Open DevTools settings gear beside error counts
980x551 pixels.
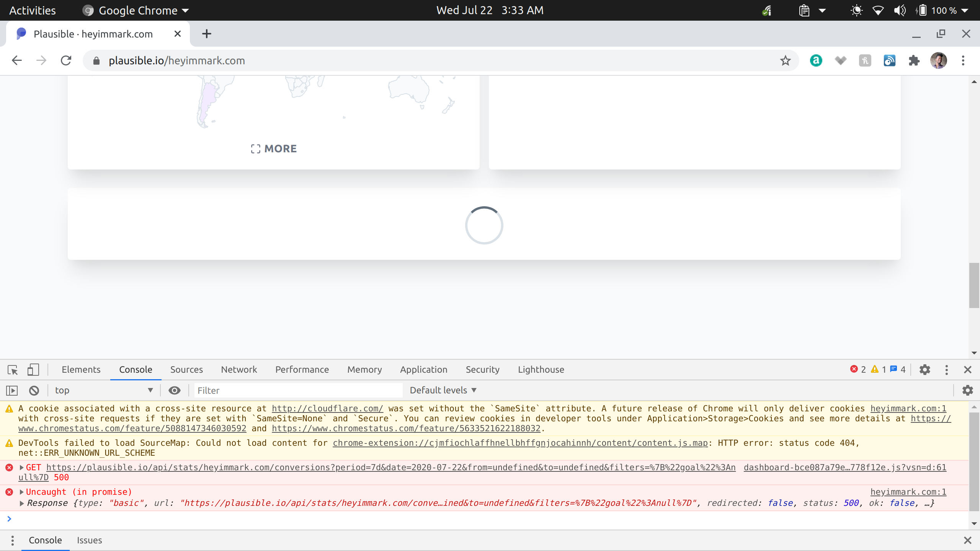click(925, 370)
